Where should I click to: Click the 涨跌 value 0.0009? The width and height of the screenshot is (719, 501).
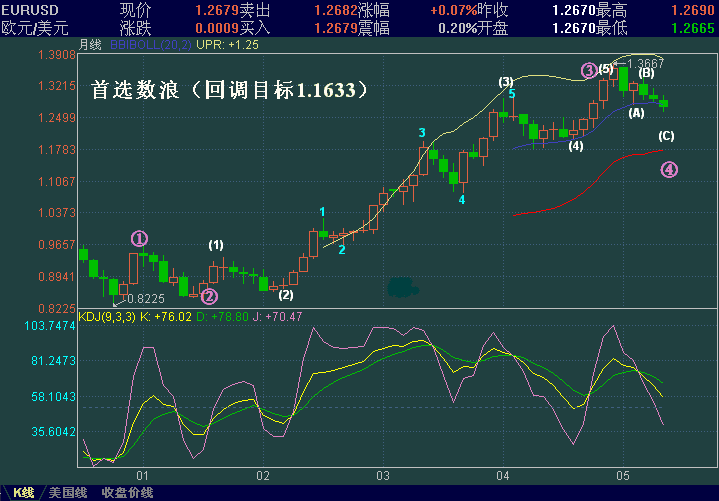(217, 28)
